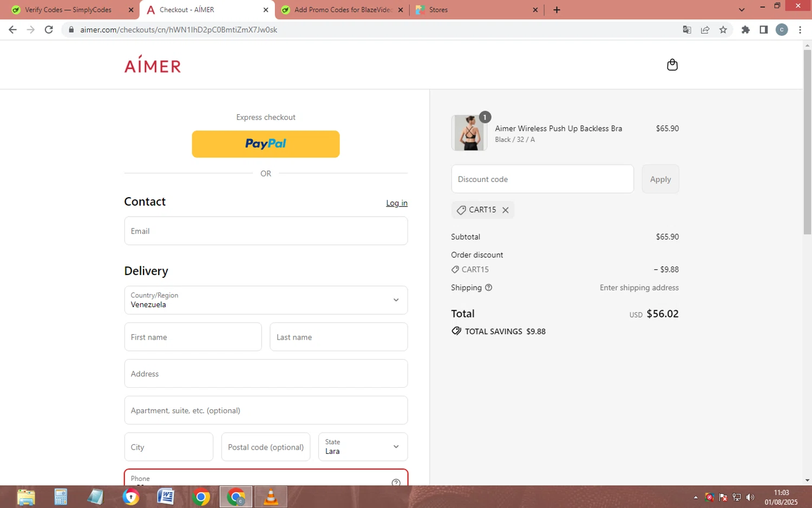
Task: Expand the Country/Region dropdown
Action: [x=266, y=300]
